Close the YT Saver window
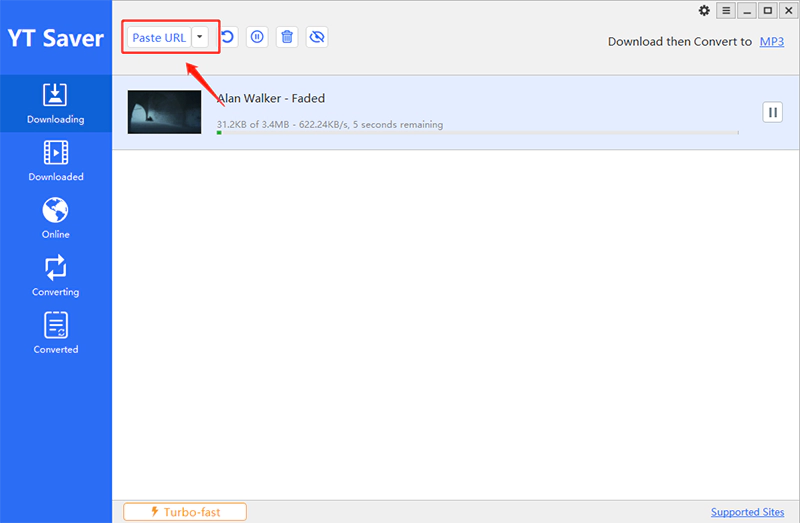The height and width of the screenshot is (523, 800). tap(788, 11)
